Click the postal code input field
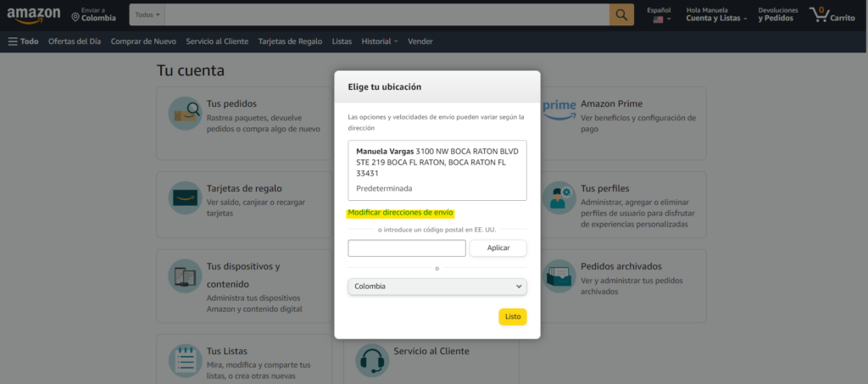This screenshot has height=384, width=868. pyautogui.click(x=407, y=248)
